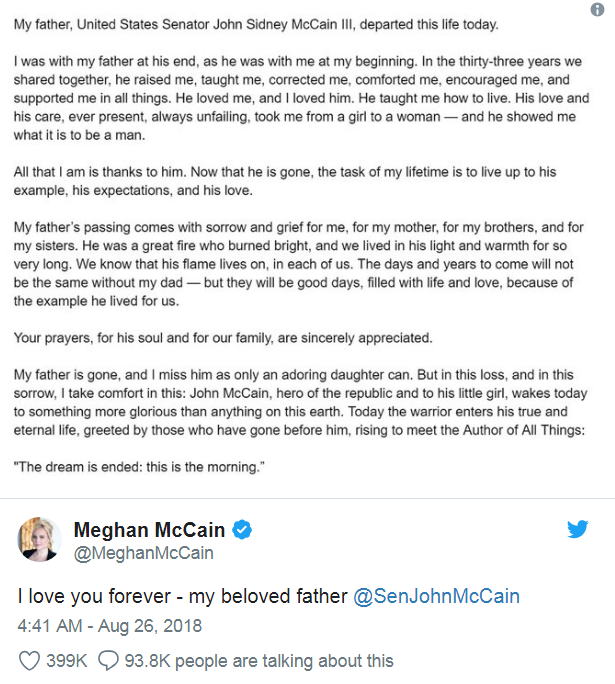
Task: Click the 'Your prayers, for his soul' line
Action: click(223, 338)
